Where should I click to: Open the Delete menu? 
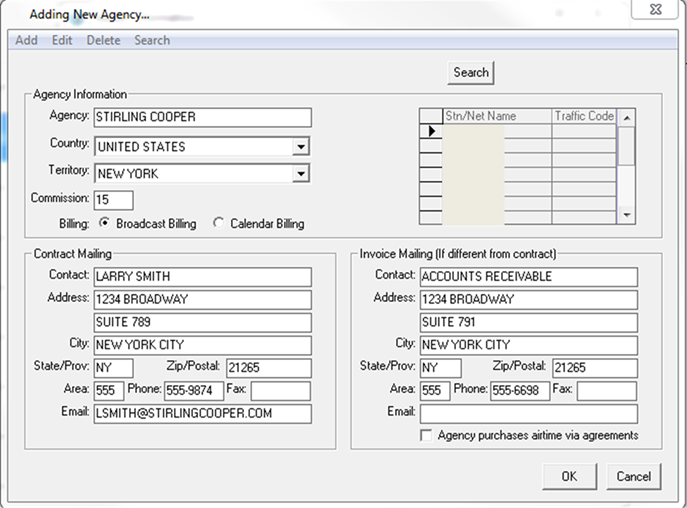[x=103, y=40]
